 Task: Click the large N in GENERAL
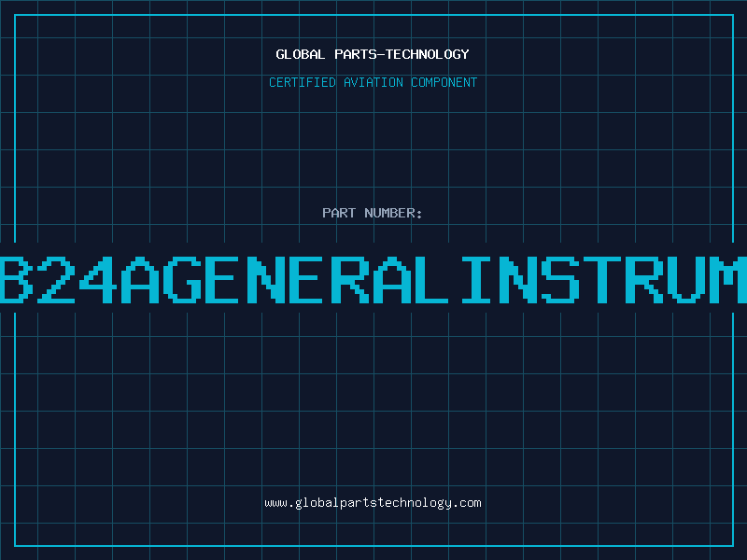tap(266, 280)
